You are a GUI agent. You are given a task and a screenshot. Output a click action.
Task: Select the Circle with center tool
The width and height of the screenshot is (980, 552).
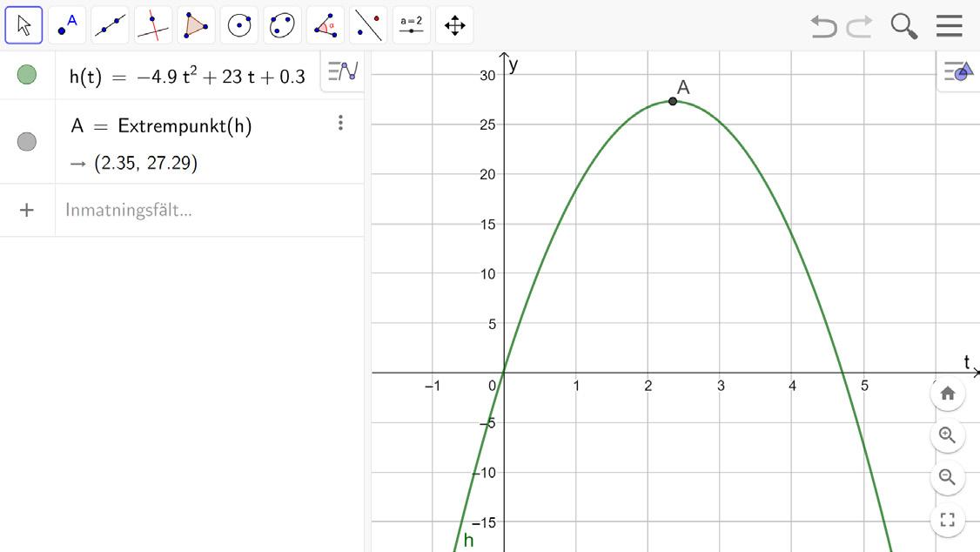[239, 25]
